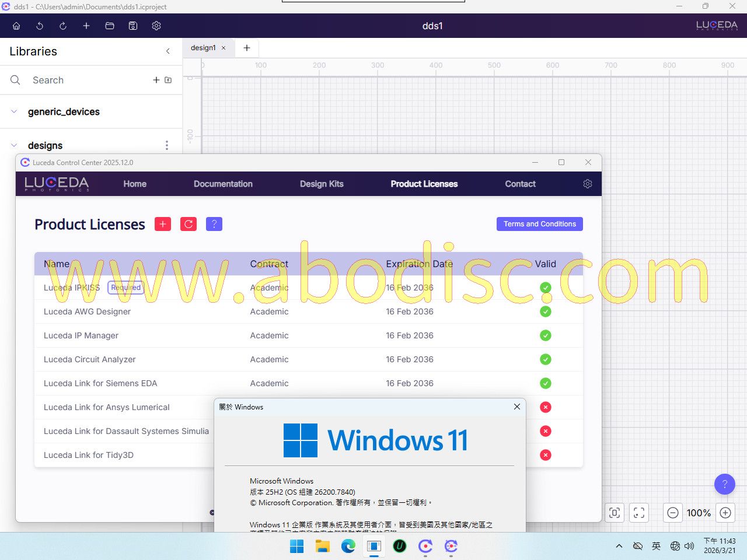This screenshot has height=560, width=747.
Task: Refresh the product licenses list
Action: 189,224
